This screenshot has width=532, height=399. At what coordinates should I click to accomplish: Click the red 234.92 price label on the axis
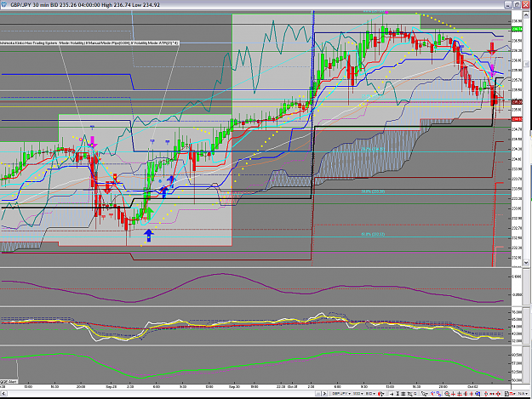[x=517, y=119]
